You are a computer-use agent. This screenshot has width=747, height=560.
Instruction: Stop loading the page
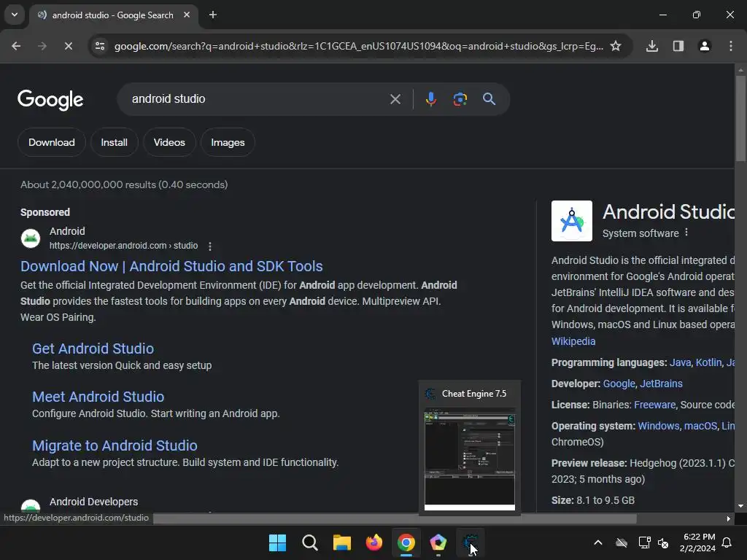click(x=68, y=46)
